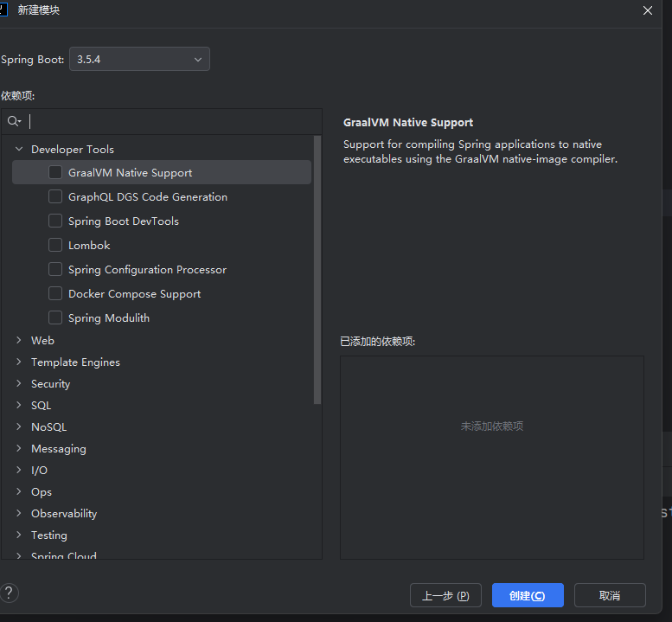This screenshot has width=672, height=622.
Task: Click the IntelliJ logo in title bar
Action: 3,10
